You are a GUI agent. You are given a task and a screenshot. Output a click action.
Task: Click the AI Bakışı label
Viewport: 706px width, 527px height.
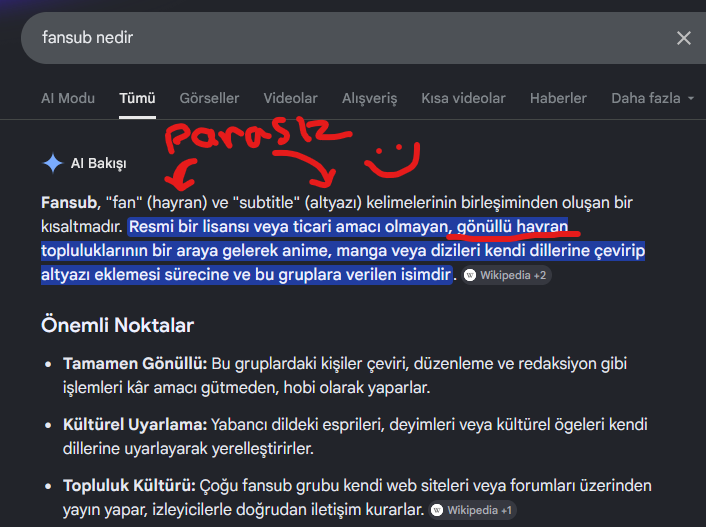[99, 163]
